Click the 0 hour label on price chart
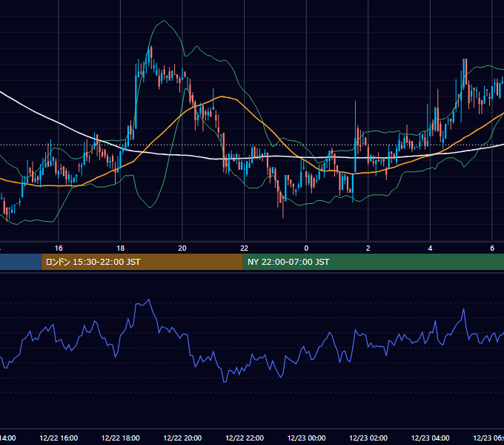504x445 pixels. [x=306, y=248]
